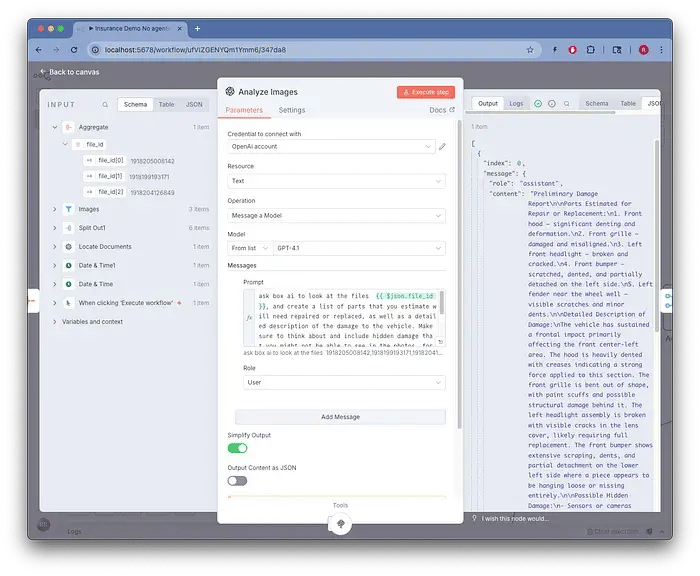This screenshot has width=700, height=576.
Task: Click the Add Message button
Action: (340, 417)
